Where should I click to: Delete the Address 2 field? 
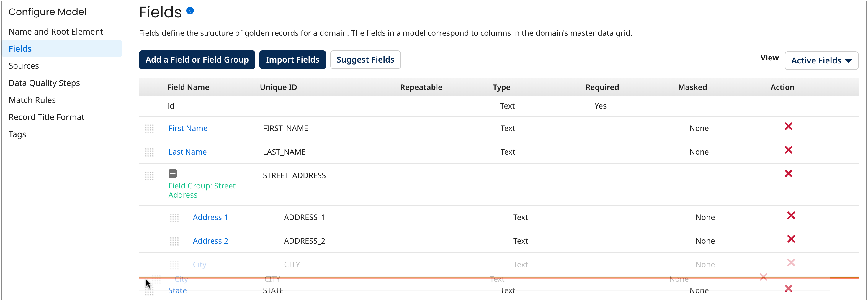pos(791,239)
